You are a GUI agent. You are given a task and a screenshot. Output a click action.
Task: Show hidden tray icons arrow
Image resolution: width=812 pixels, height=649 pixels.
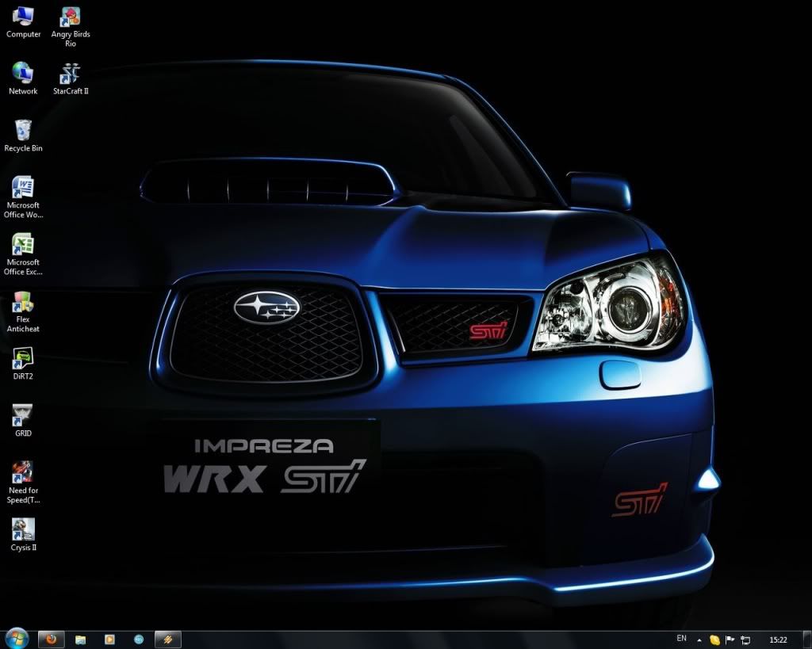pos(699,640)
